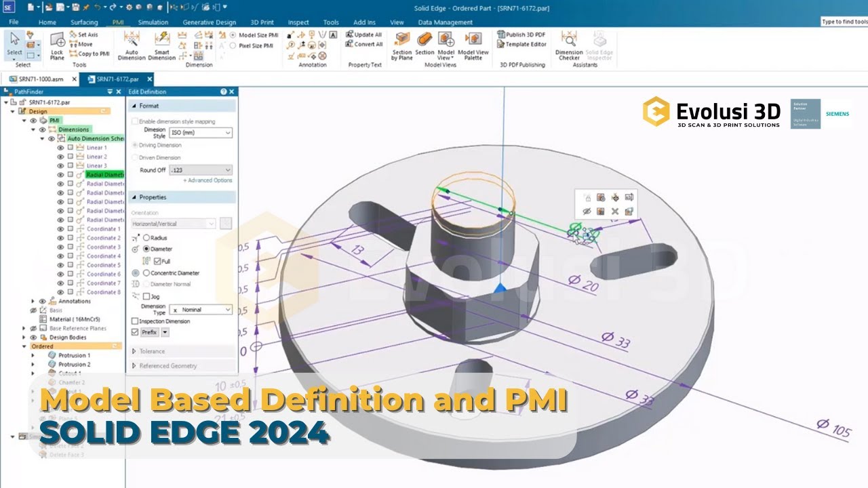Run the Dimension Checker assistant
This screenshot has width=868, height=488.
tap(568, 47)
